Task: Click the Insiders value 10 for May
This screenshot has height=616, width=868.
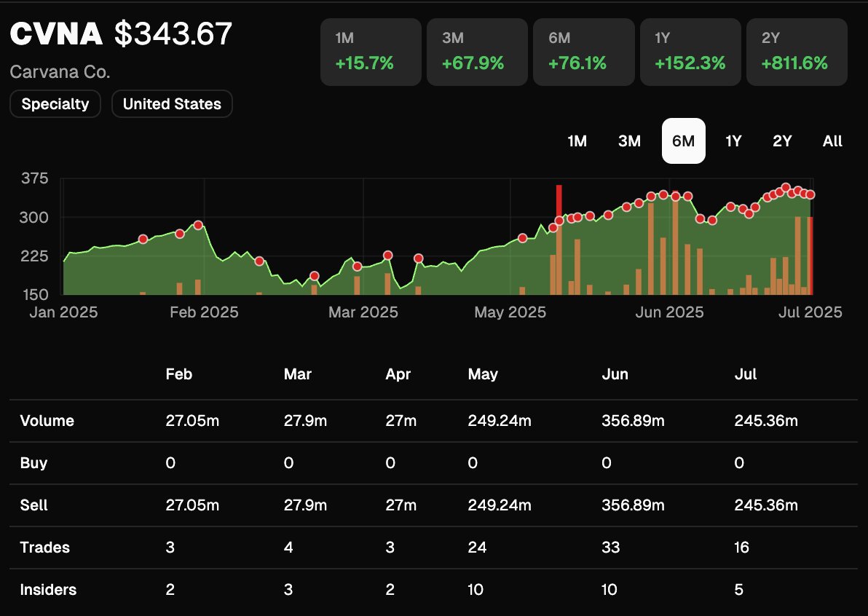Action: coord(476,590)
